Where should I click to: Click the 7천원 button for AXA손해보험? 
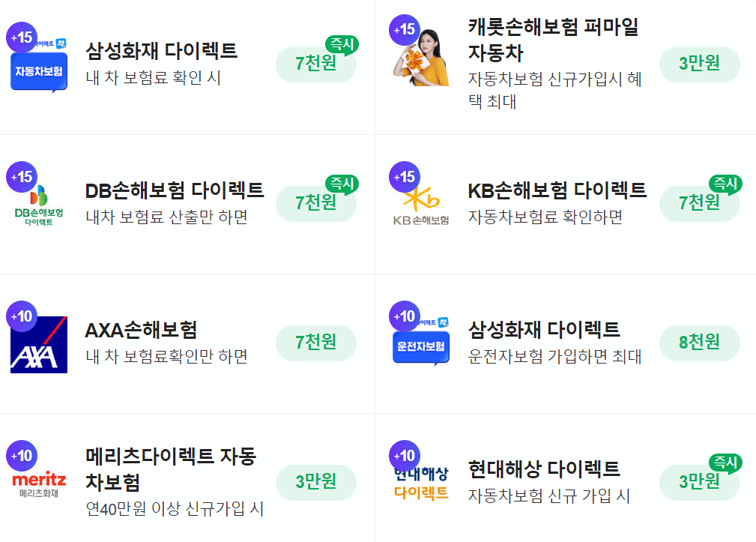pyautogui.click(x=315, y=343)
